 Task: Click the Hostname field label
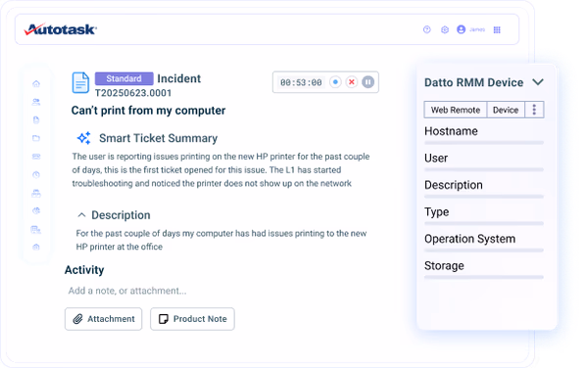(451, 131)
